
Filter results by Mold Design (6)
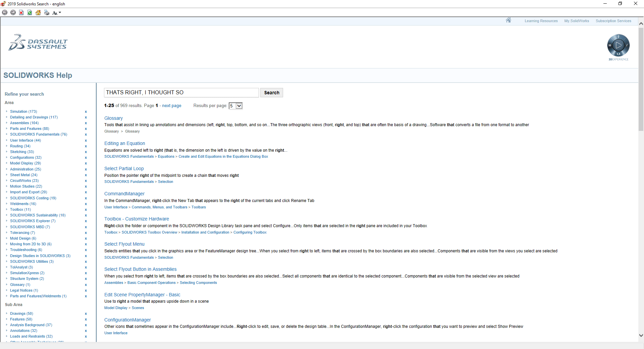[23, 238]
